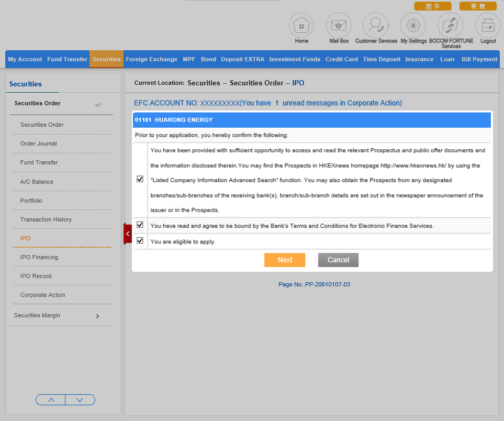Open Customer Services icon

tap(376, 25)
